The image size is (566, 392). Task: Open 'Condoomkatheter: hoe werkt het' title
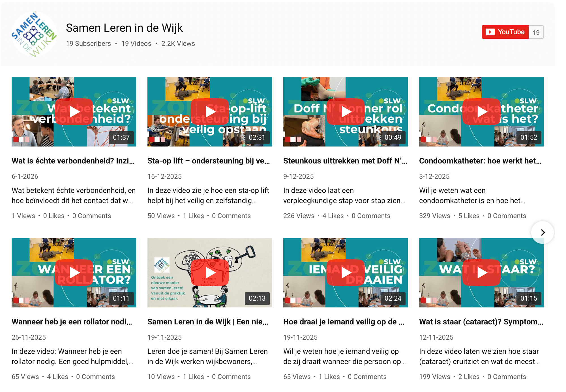click(x=480, y=161)
